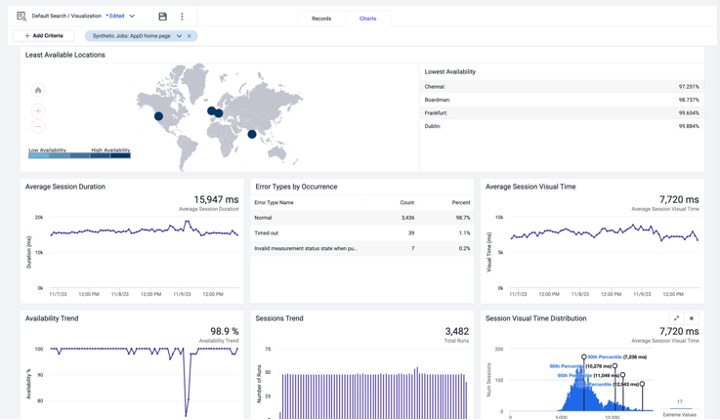720x420 pixels.
Task: Click the map marker in North America
Action: point(158,116)
